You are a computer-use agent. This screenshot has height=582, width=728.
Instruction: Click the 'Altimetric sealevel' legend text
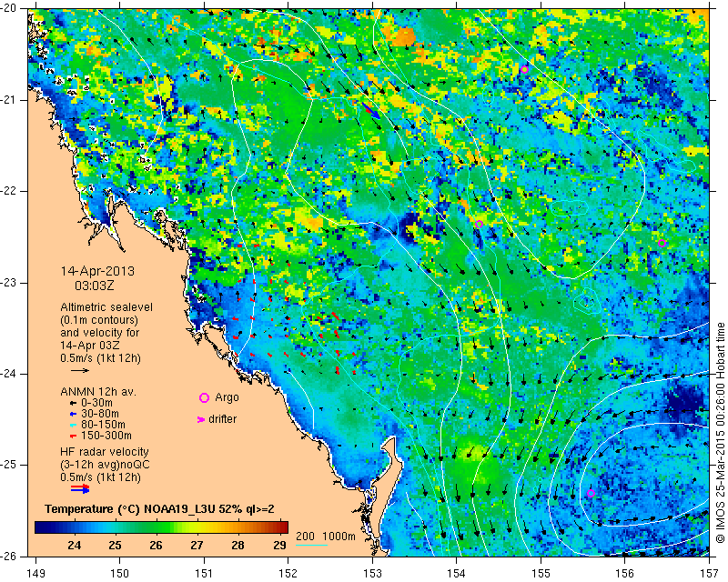tap(106, 307)
